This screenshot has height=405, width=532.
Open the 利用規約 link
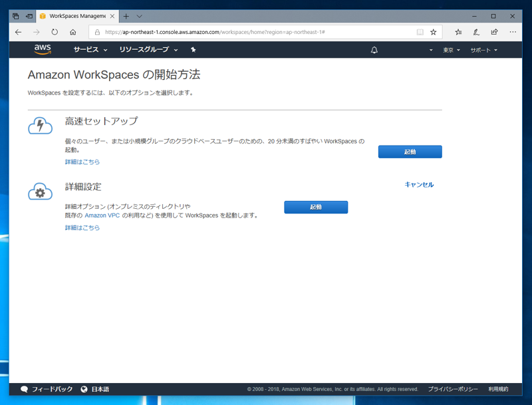coord(498,389)
